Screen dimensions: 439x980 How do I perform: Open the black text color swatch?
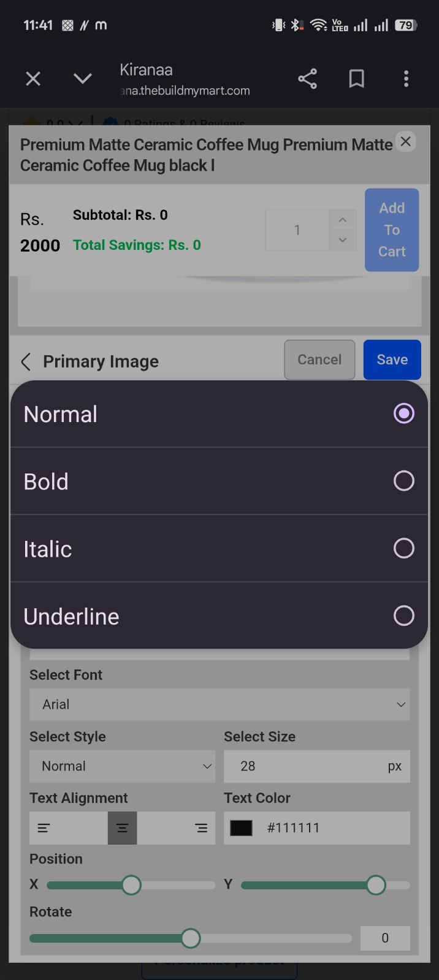tap(241, 828)
